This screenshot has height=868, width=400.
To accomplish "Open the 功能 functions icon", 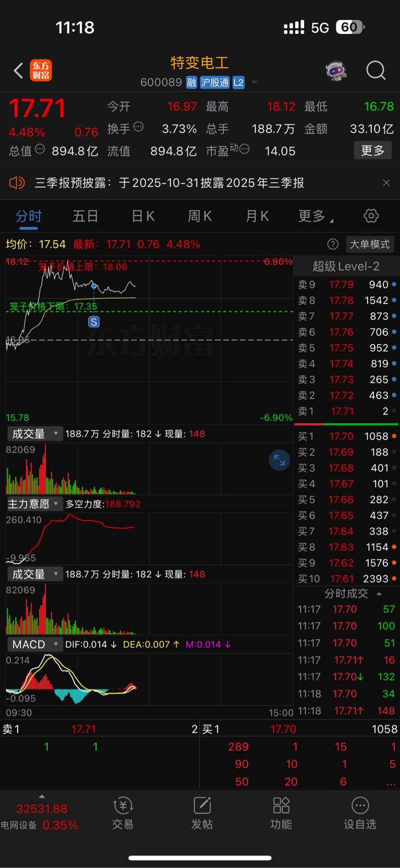I will pos(281,813).
